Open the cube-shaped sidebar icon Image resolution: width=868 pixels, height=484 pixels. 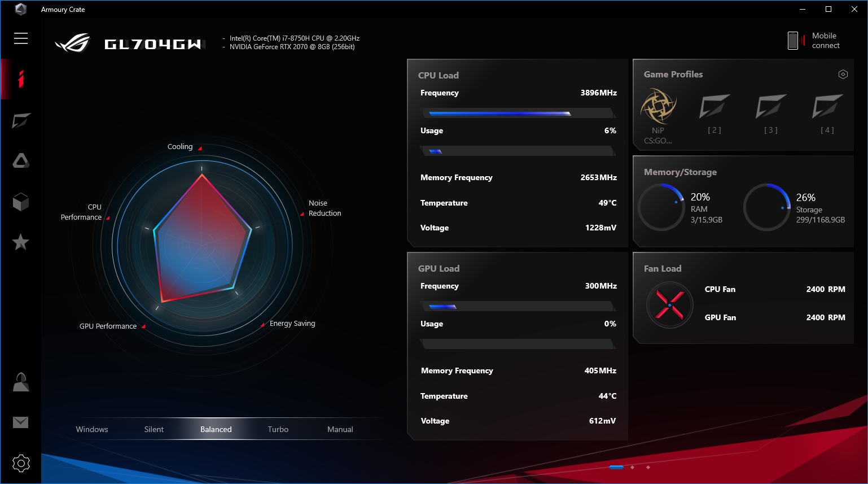pyautogui.click(x=21, y=202)
